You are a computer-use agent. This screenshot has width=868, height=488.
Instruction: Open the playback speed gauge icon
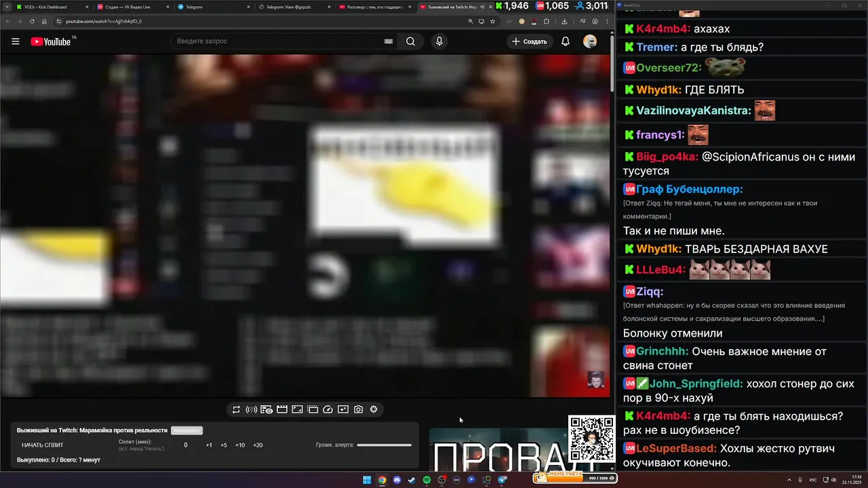[328, 409]
